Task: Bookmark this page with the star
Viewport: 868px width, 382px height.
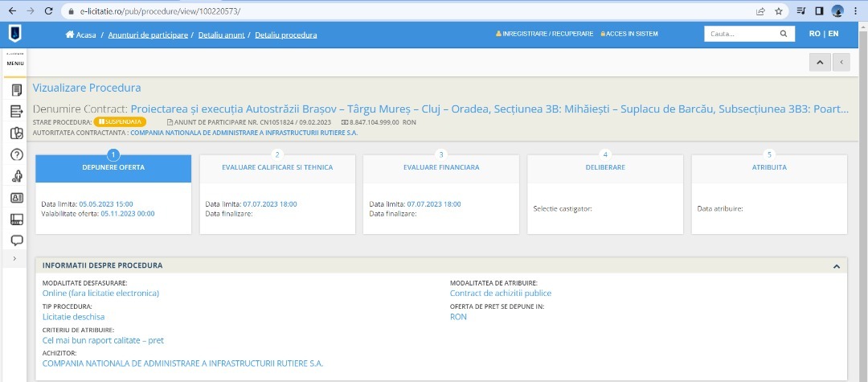Action: (778, 11)
